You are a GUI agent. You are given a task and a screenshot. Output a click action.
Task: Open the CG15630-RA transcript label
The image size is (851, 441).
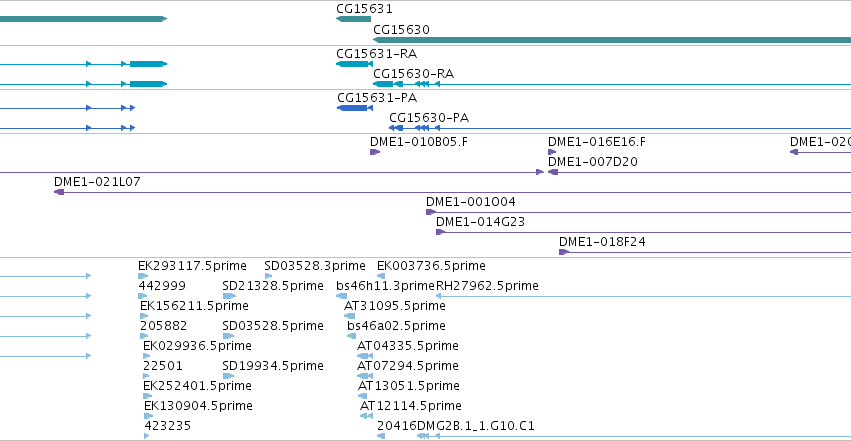pos(414,74)
